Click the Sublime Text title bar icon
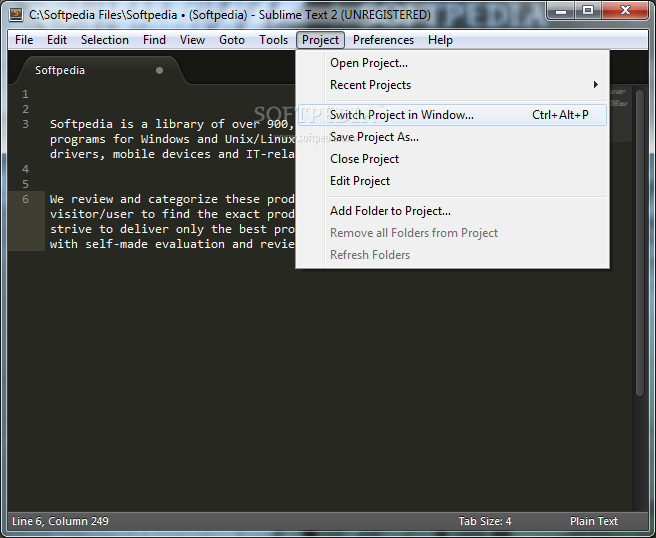Screen dimensions: 656x538 (16, 14)
